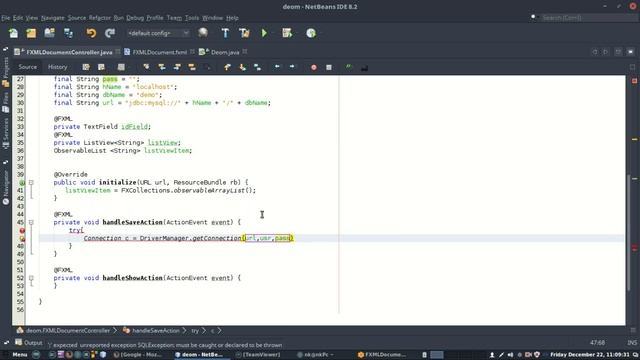Click the red Start Macro Recording icon
The image size is (640, 360).
(x=313, y=67)
